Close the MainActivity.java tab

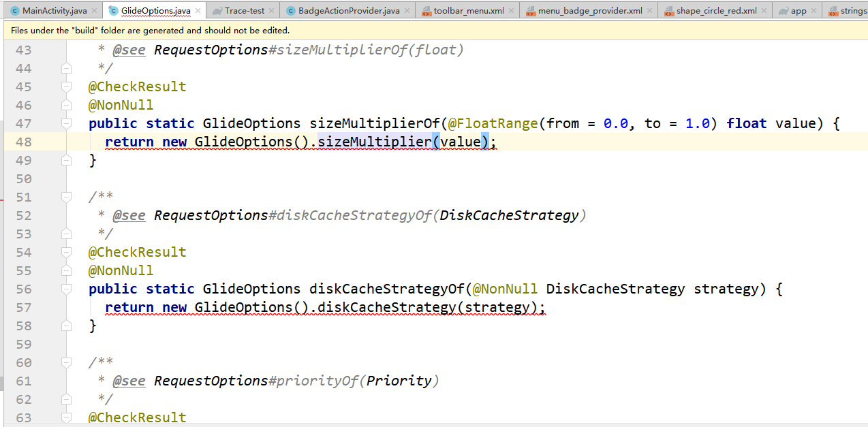[95, 11]
